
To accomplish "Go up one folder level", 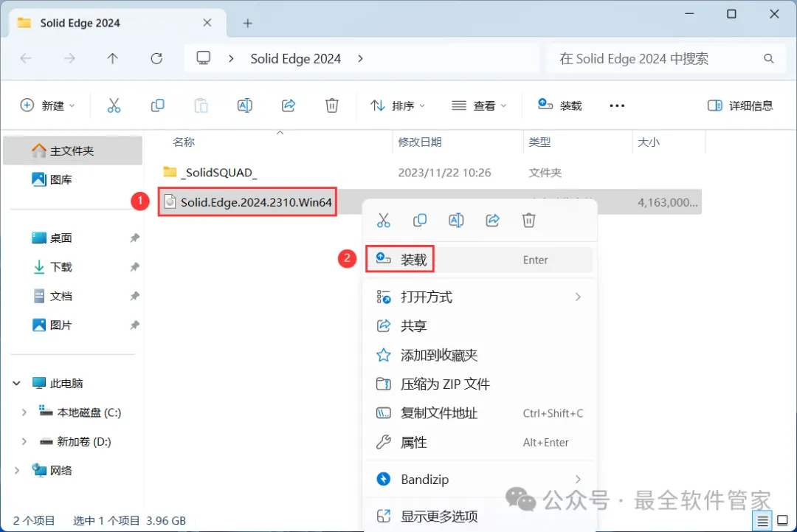I will click(x=113, y=59).
